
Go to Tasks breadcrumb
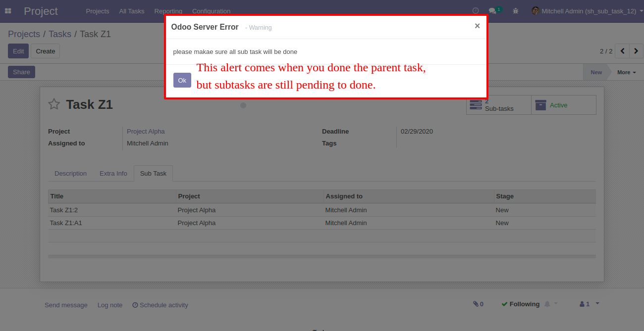tap(60, 34)
